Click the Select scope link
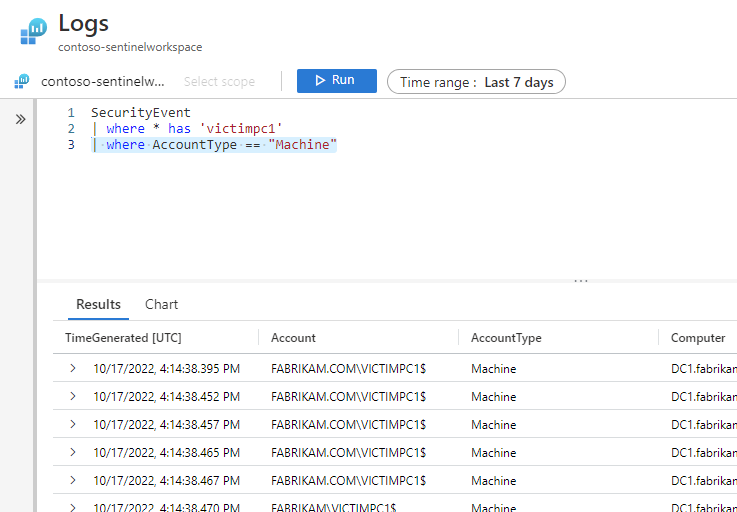This screenshot has width=737, height=512. click(x=219, y=82)
